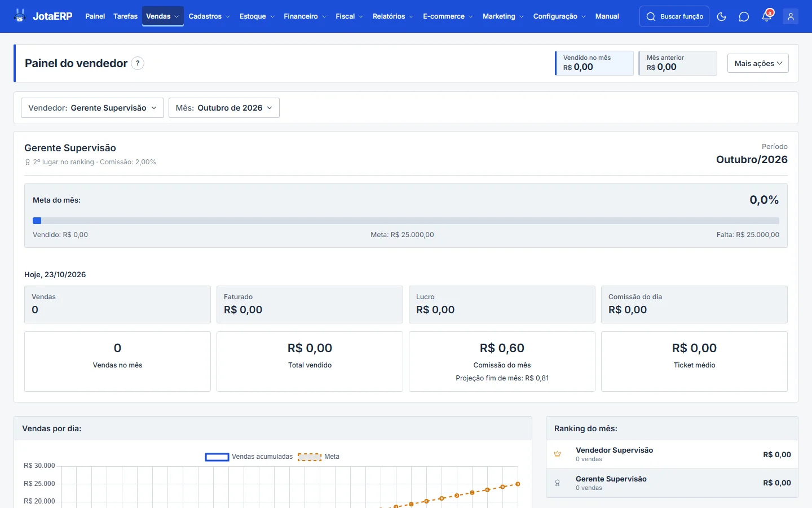Screen dimensions: 812x508
Task: Open the Tarefas link
Action: pyautogui.click(x=125, y=16)
